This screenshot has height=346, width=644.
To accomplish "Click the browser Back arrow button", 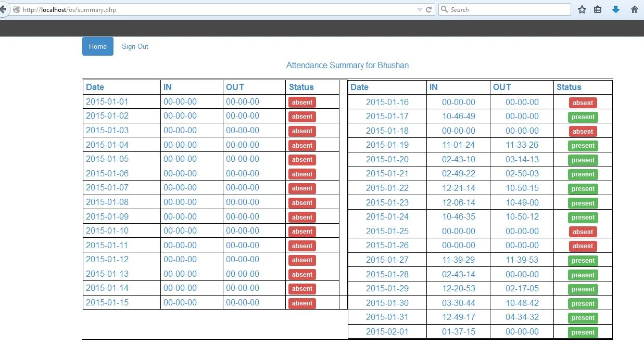I will click(3, 9).
